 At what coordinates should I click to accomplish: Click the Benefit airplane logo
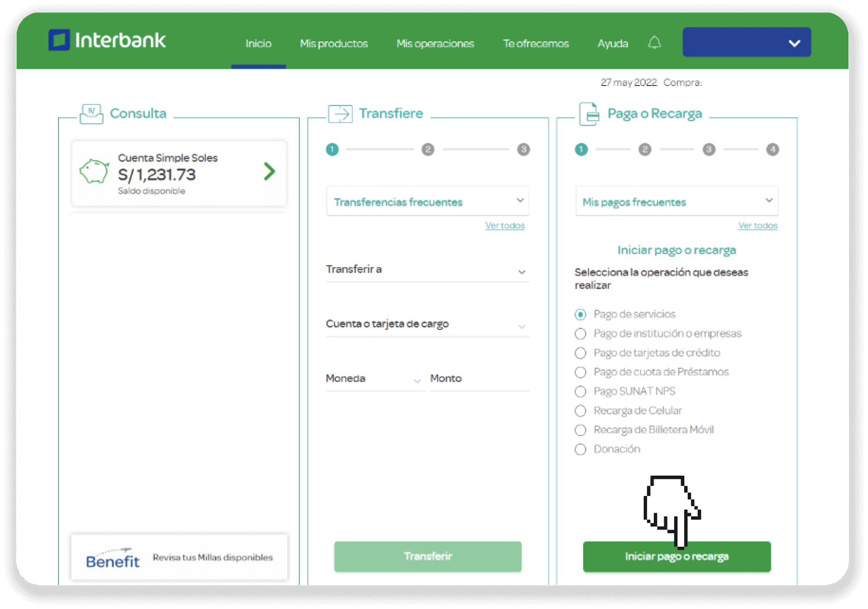[x=113, y=558]
